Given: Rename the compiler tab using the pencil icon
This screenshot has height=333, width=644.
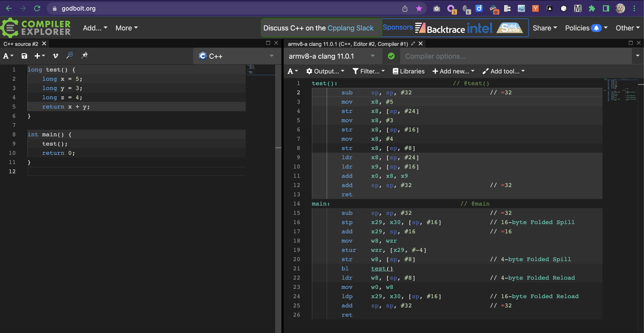Looking at the screenshot, I should 413,44.
